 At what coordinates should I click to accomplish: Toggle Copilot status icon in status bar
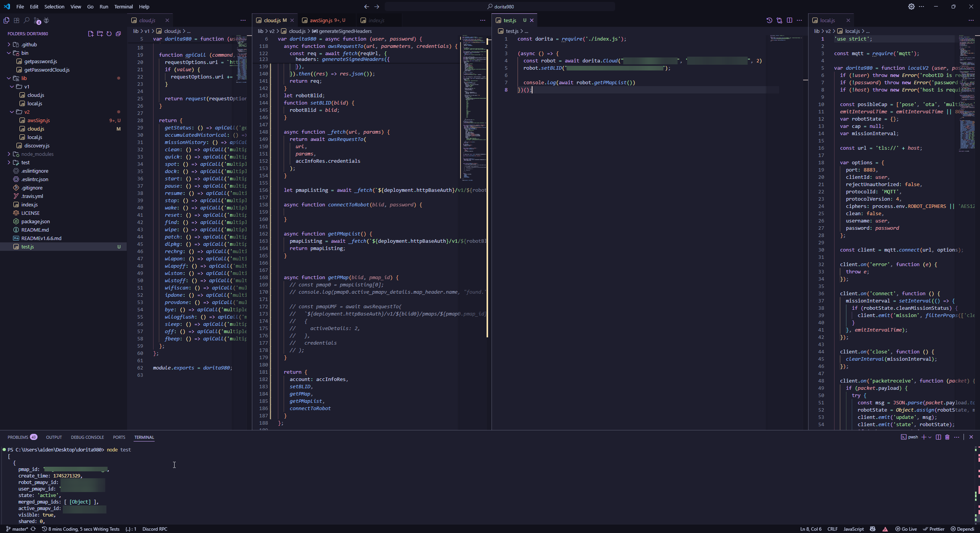click(x=872, y=529)
